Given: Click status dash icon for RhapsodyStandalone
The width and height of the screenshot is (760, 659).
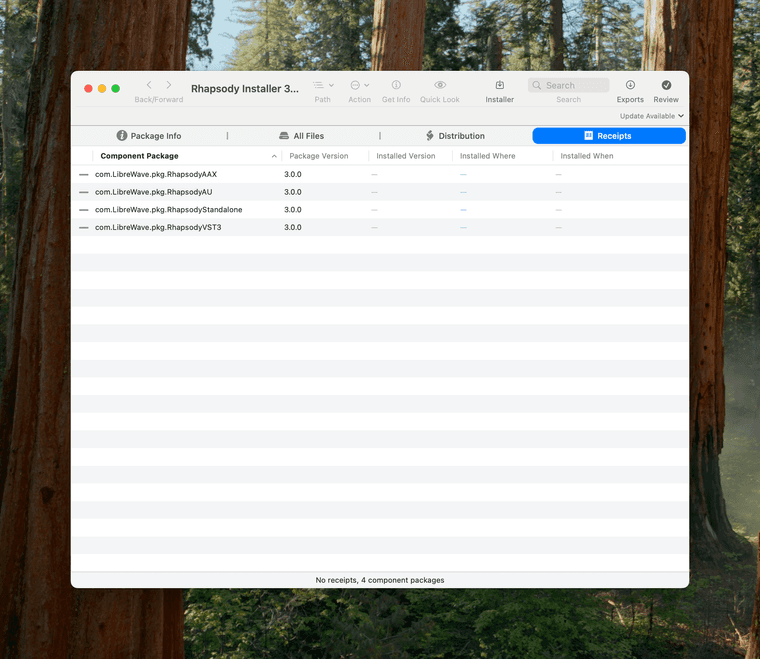Looking at the screenshot, I should (83, 210).
